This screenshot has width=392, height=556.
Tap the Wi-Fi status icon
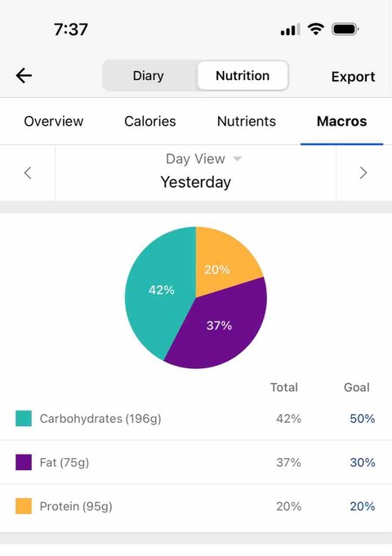[315, 29]
